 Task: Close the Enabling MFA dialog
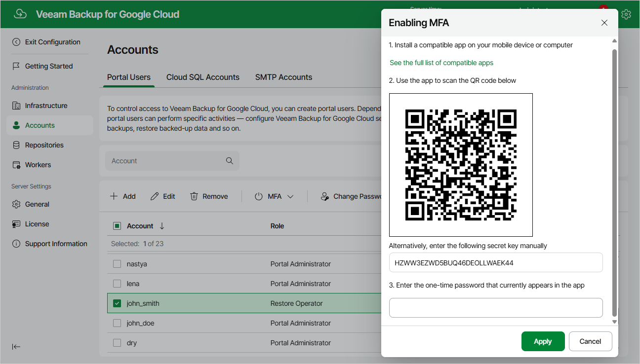point(604,23)
